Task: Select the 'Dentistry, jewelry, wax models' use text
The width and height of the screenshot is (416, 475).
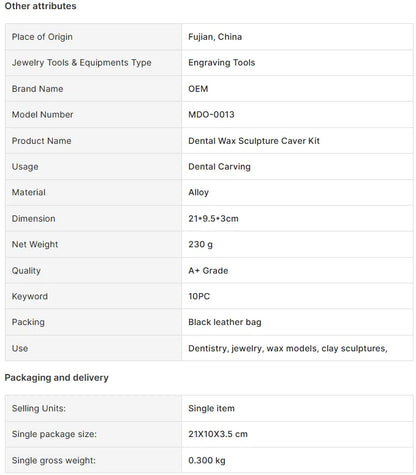Action: click(x=254, y=348)
